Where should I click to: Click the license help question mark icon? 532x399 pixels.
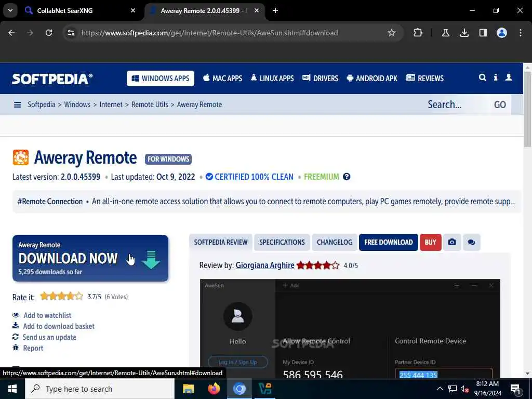pos(347,177)
